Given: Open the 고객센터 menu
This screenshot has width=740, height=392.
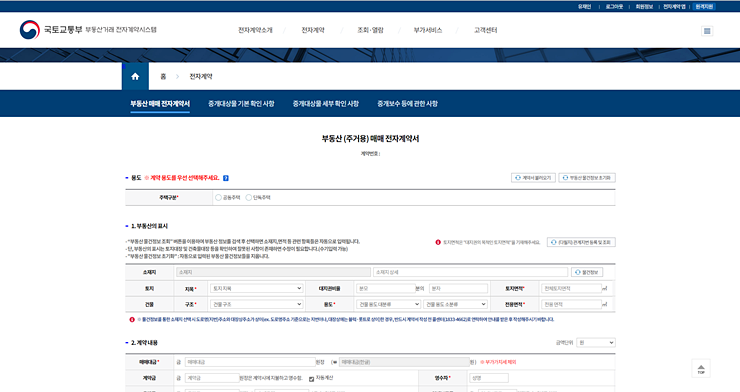Looking at the screenshot, I should pyautogui.click(x=485, y=30).
